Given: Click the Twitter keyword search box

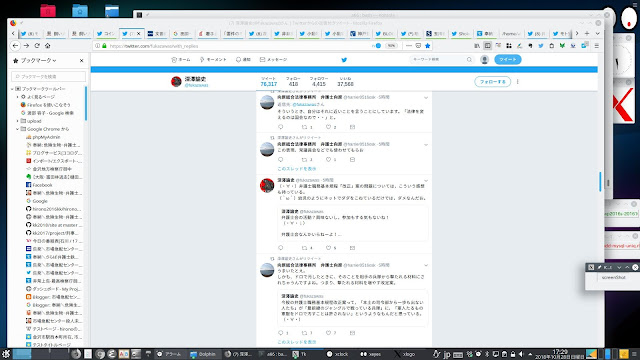Looking at the screenshot, I should pos(442,60).
